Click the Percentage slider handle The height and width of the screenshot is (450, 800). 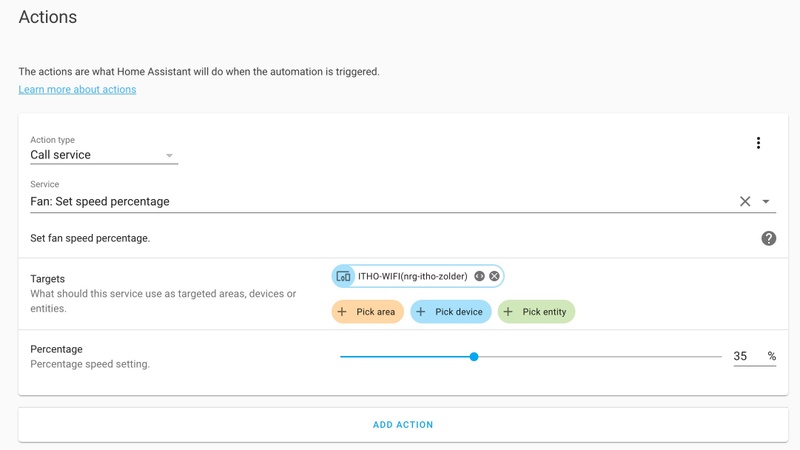tap(474, 356)
